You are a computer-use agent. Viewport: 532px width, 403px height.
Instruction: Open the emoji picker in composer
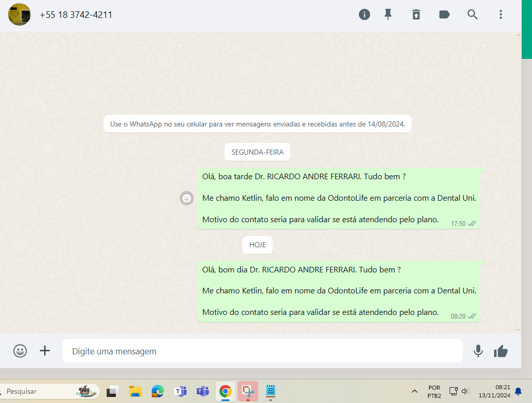(20, 351)
